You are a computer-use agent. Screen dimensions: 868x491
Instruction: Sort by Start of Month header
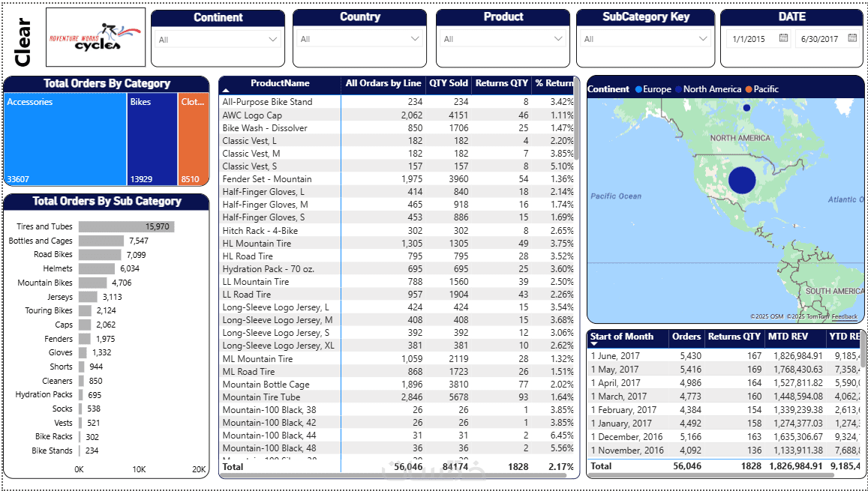coord(622,336)
